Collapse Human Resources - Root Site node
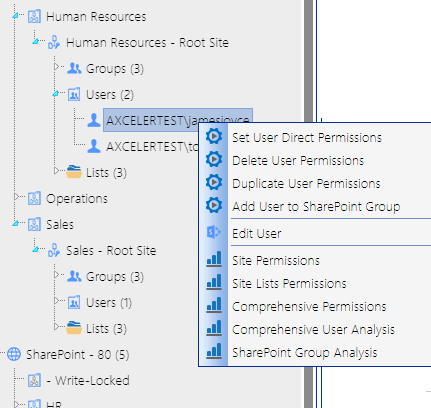Screen dimensions: 431x408 (x=35, y=42)
